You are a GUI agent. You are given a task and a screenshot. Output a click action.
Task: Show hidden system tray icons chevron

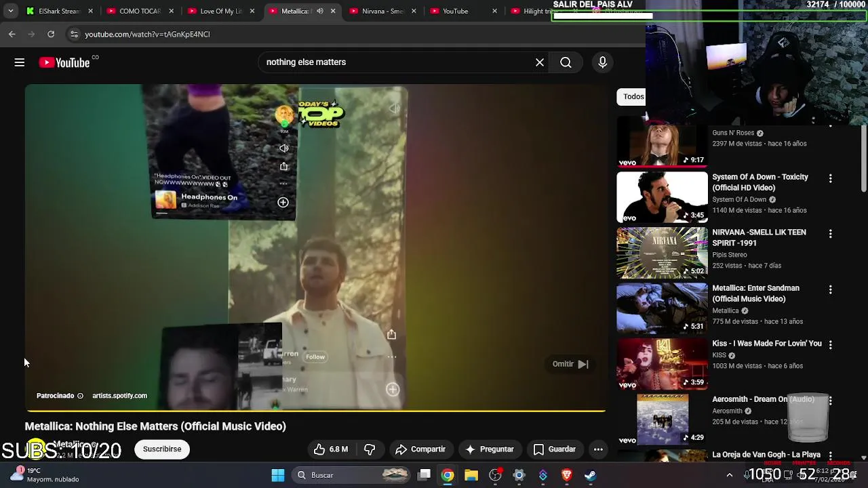[730, 475]
